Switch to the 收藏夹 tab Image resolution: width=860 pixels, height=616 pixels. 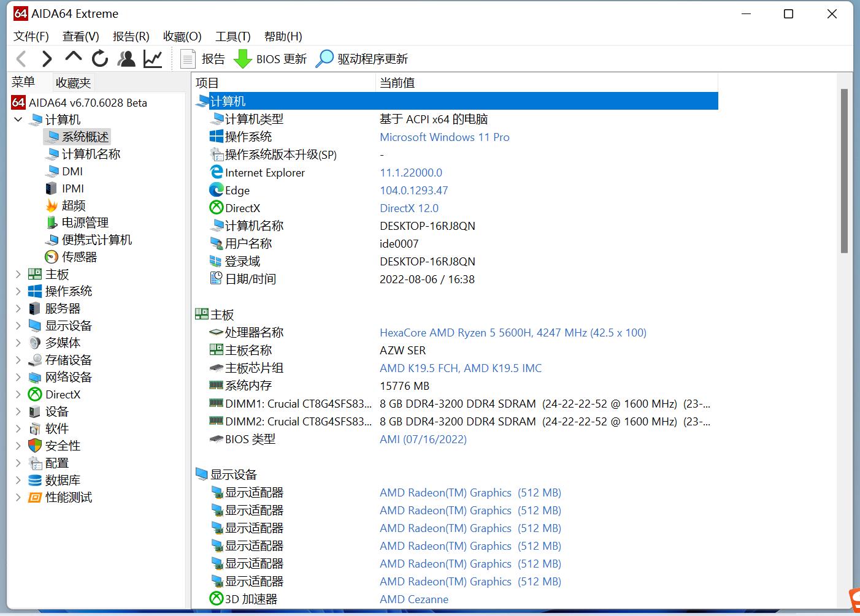click(73, 83)
